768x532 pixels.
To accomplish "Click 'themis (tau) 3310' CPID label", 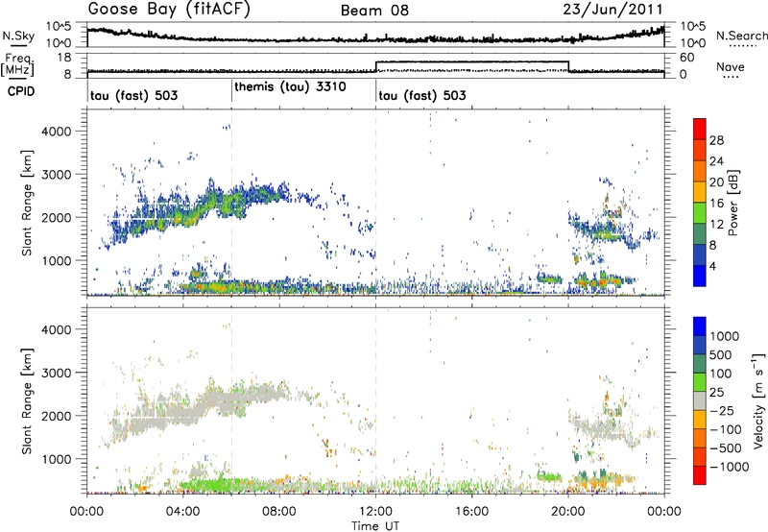I will [290, 87].
